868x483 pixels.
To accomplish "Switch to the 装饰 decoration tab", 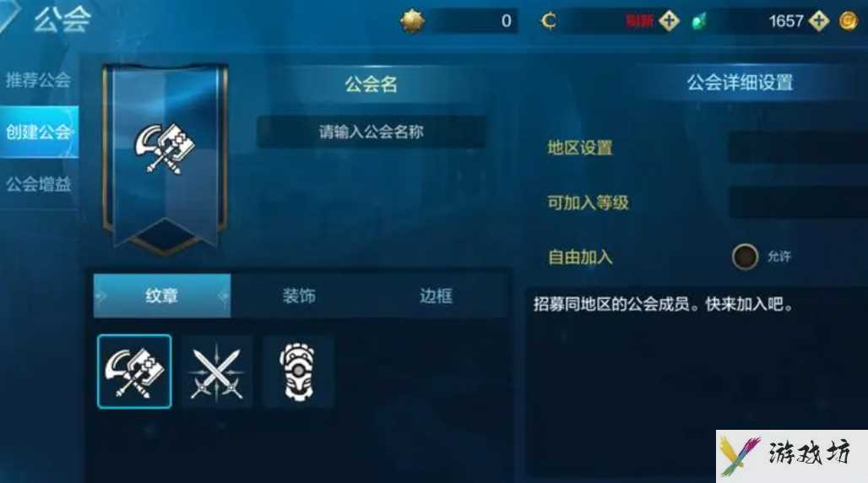I will [299, 296].
